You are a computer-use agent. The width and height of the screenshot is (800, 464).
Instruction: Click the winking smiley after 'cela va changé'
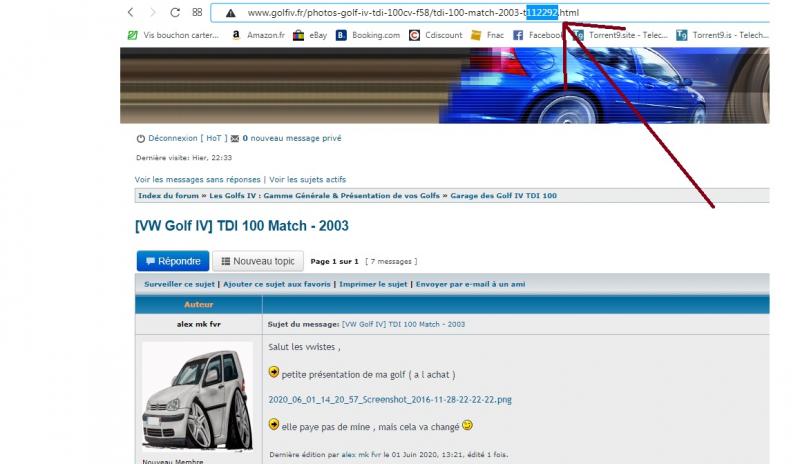467,425
